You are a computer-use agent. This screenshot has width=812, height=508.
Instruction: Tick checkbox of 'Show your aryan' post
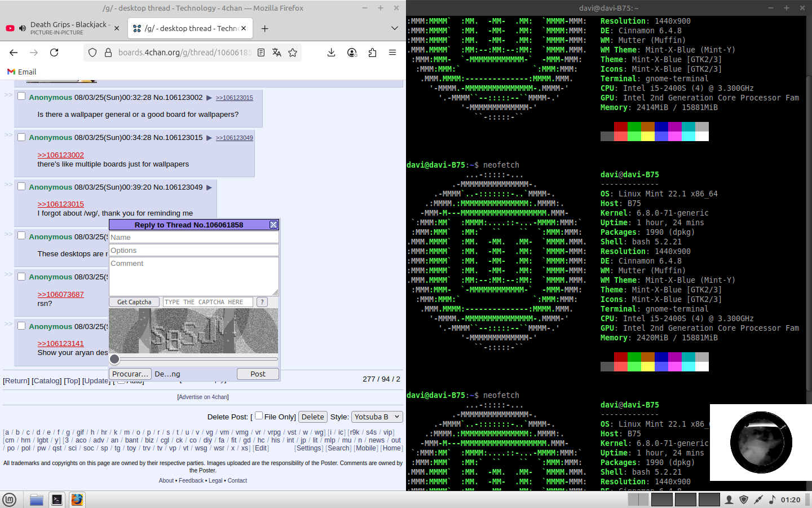(21, 326)
